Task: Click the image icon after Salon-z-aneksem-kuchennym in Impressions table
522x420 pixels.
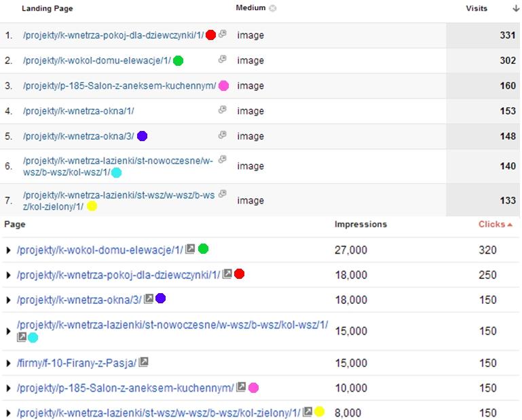Action: pyautogui.click(x=241, y=387)
